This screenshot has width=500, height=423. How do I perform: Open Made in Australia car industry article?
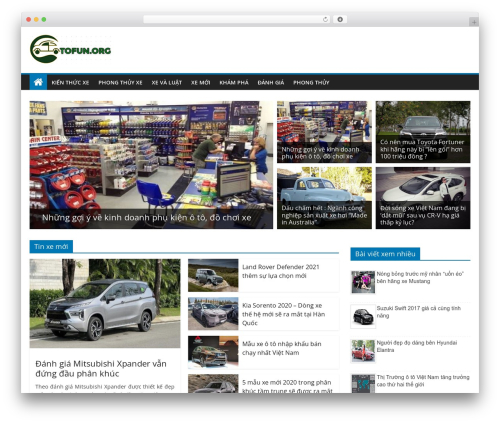click(324, 198)
